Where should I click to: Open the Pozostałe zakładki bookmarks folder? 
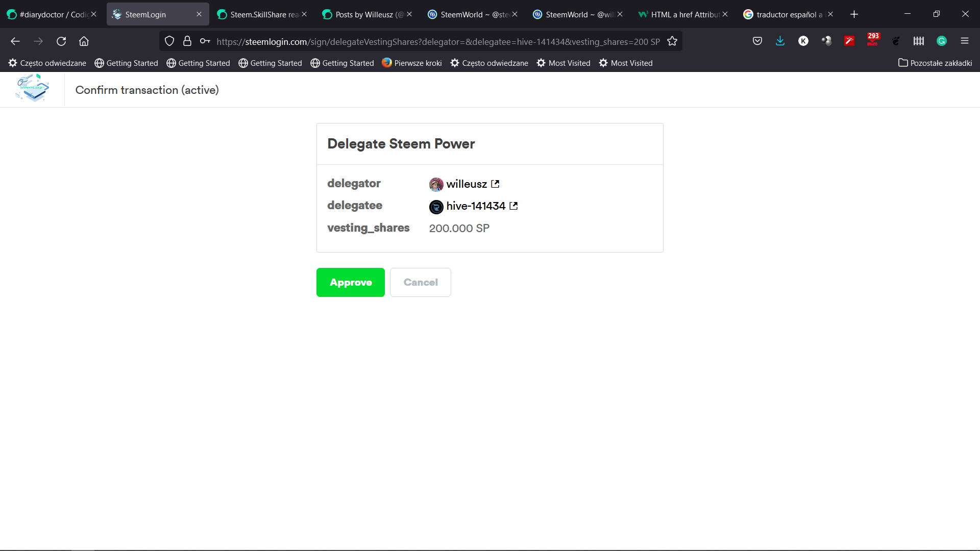pyautogui.click(x=935, y=63)
